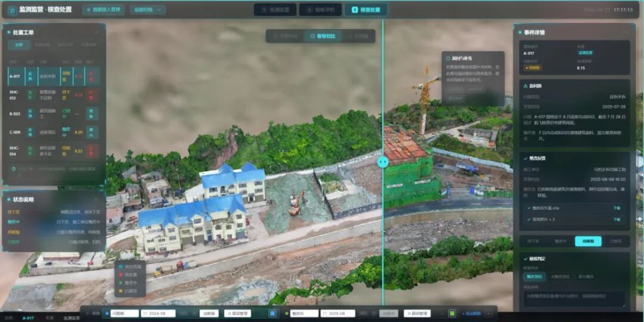Choose 部分整改 under 核验判定
644x322 pixels.
click(586, 277)
